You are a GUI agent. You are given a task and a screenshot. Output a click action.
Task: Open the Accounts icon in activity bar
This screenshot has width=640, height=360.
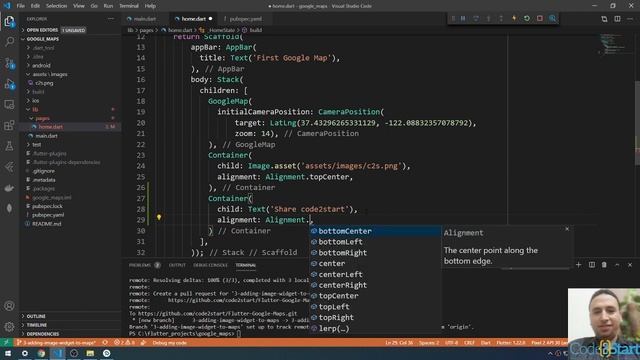point(9,306)
